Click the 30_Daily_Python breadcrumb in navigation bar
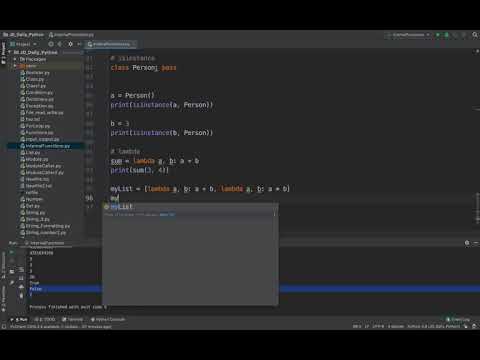Screen dimensions: 480x360 23,35
